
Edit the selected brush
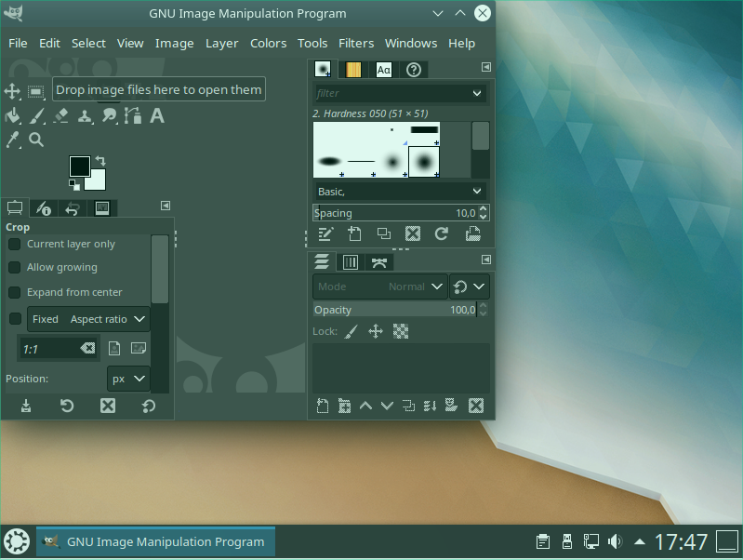(x=325, y=234)
